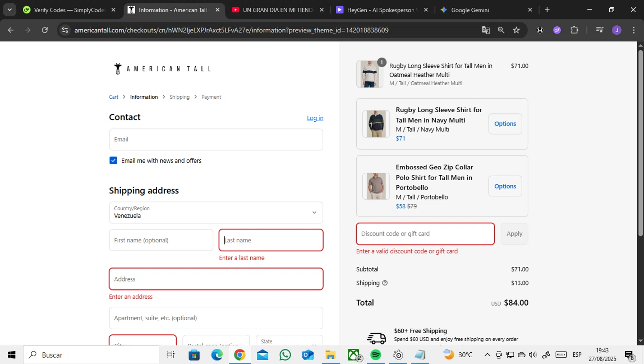This screenshot has width=644, height=364.
Task: Expand the Country/Region dropdown
Action: [x=216, y=212]
